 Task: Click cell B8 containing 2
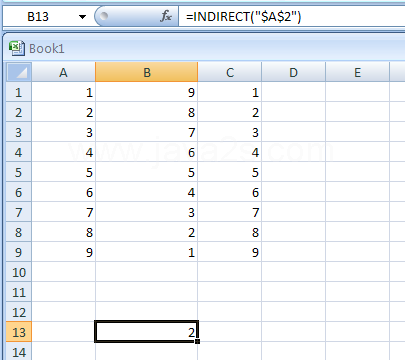coord(147,232)
